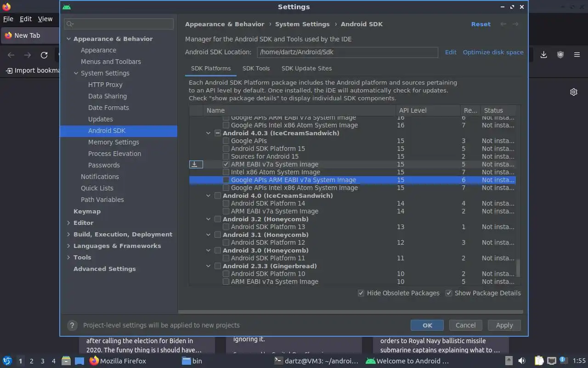Toggle Show Package Details checkbox

click(x=449, y=293)
